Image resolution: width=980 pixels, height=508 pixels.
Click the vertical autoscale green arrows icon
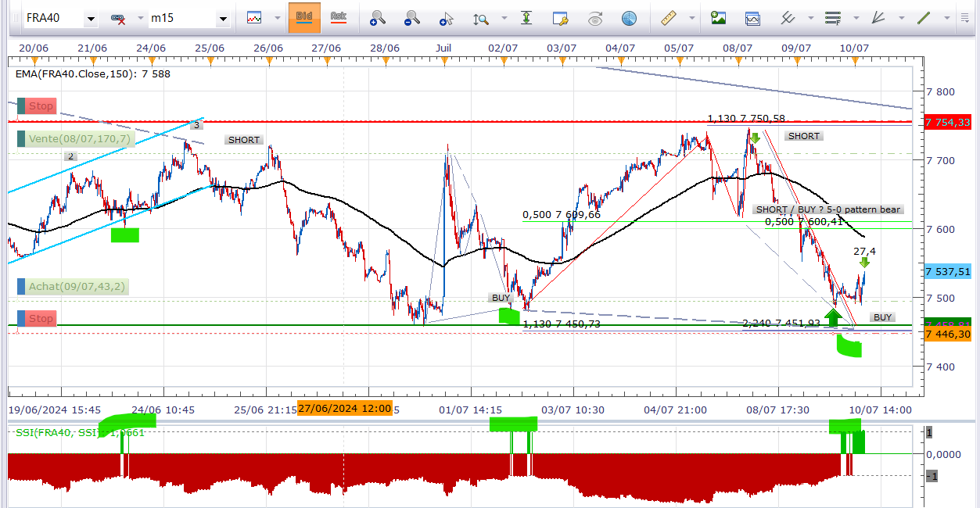pyautogui.click(x=526, y=17)
